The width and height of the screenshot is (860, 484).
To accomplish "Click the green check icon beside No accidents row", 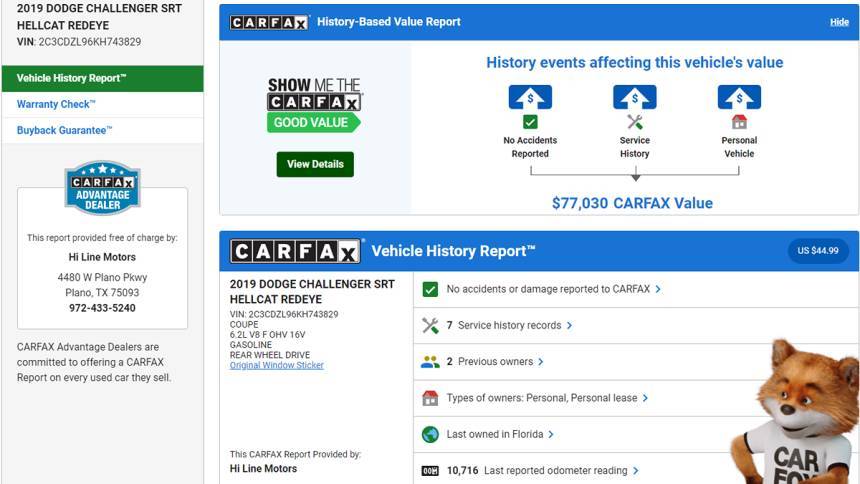I will pos(431,289).
